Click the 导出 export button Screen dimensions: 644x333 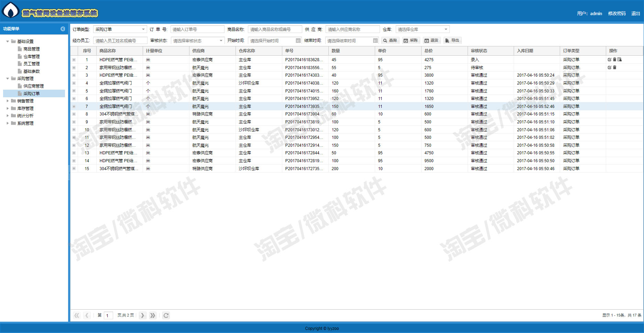pyautogui.click(x=452, y=41)
